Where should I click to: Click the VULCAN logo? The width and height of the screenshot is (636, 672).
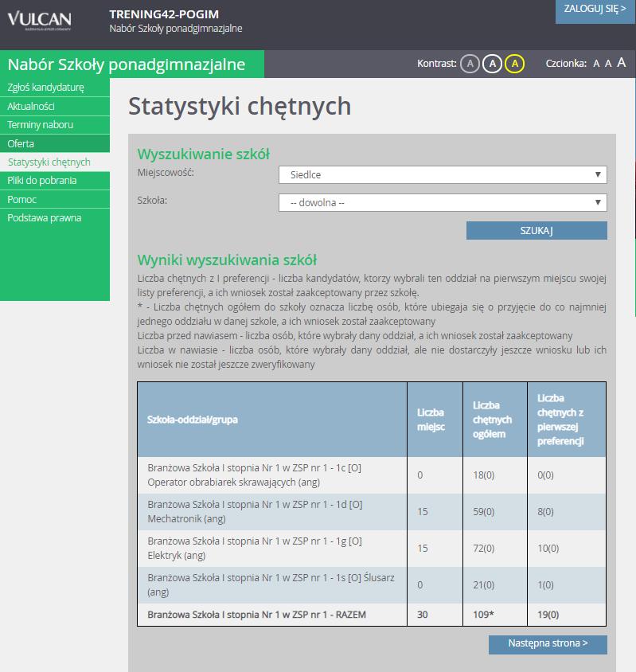(40, 20)
